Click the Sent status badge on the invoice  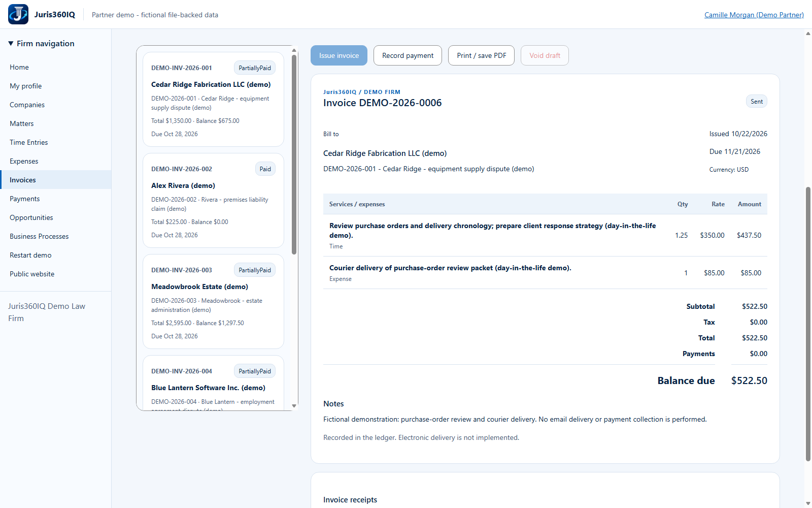coord(757,102)
